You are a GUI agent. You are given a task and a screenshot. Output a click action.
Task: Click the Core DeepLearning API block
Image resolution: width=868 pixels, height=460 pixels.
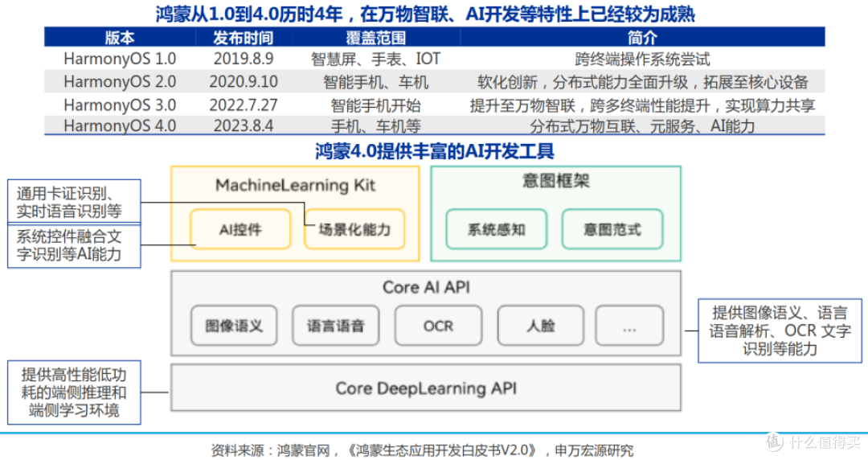pos(426,388)
